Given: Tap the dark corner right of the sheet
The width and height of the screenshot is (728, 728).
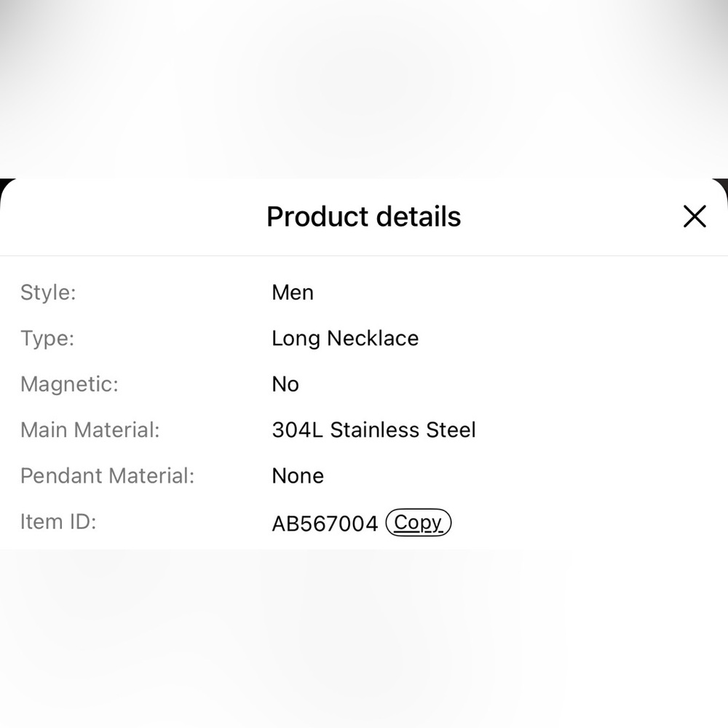Looking at the screenshot, I should [724, 183].
